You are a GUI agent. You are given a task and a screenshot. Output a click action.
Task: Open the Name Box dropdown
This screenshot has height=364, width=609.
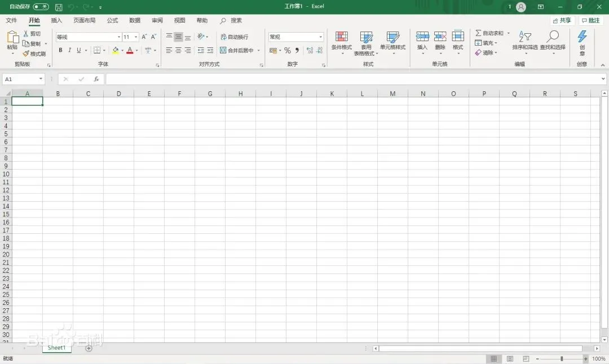(41, 79)
